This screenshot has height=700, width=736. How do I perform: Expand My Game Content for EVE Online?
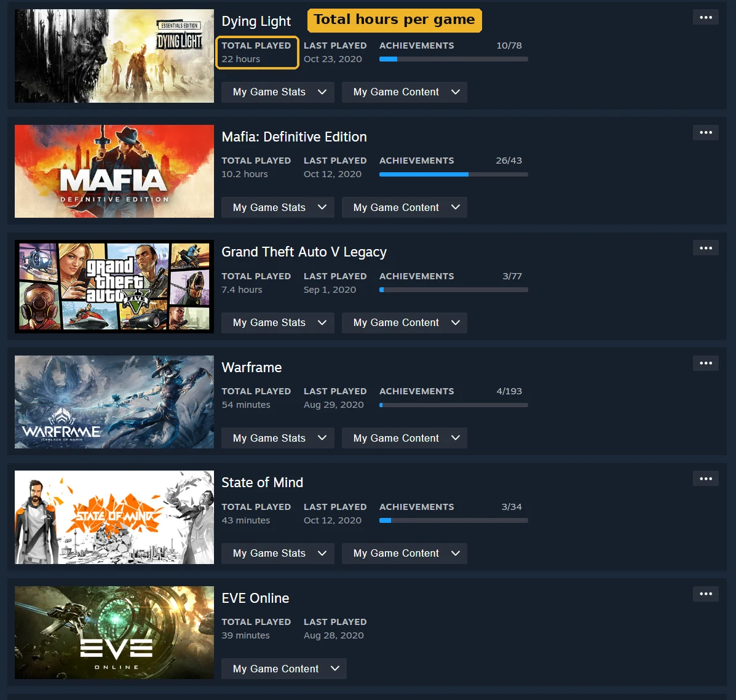(x=284, y=669)
